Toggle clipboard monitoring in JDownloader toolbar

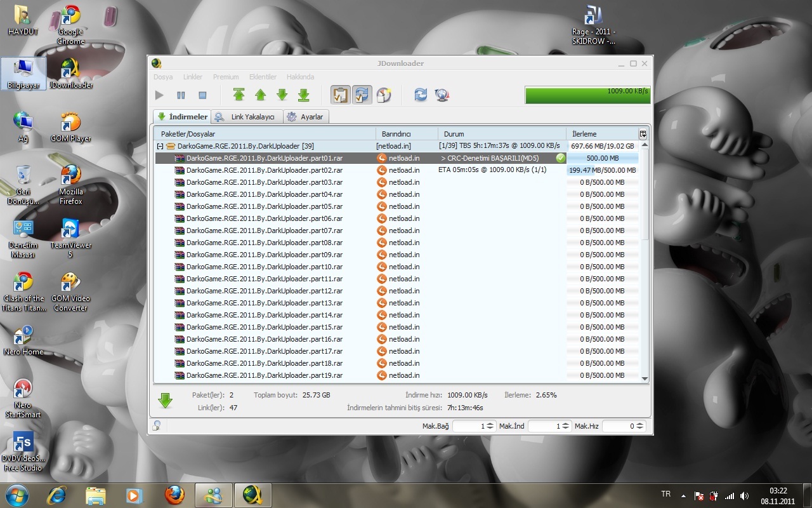(341, 95)
